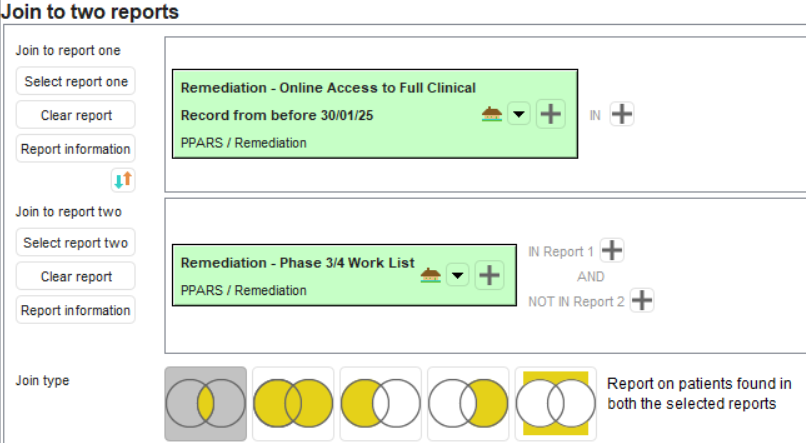This screenshot has width=806, height=443.
Task: Select the Remediation - Phase 3/4 Work List report
Action: (297, 264)
